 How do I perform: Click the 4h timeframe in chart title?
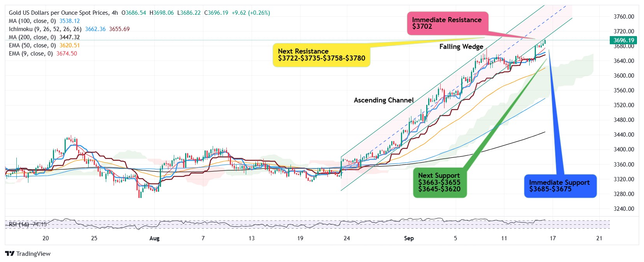(115, 13)
